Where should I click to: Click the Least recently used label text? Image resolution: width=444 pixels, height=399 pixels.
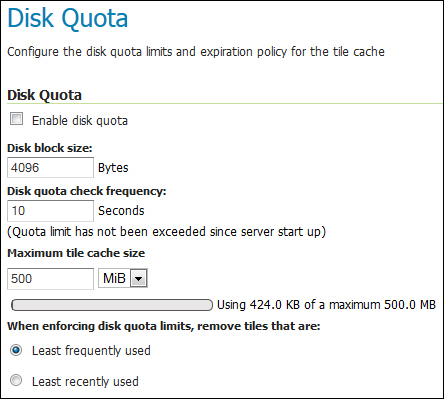click(85, 381)
